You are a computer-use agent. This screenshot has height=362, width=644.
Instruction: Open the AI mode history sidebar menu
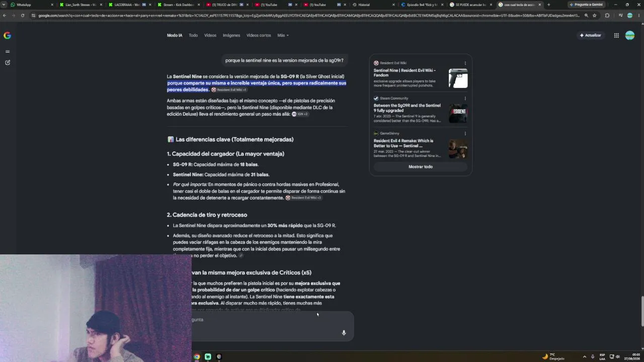[x=7, y=51]
